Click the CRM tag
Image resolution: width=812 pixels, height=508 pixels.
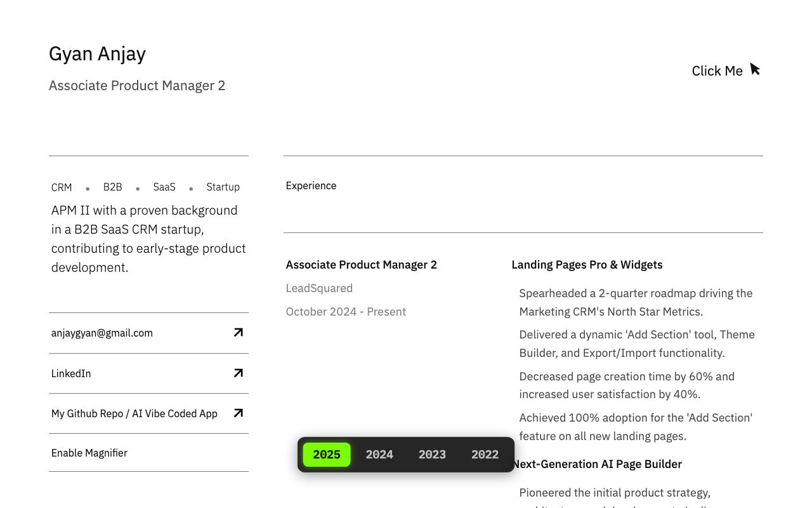(x=62, y=187)
